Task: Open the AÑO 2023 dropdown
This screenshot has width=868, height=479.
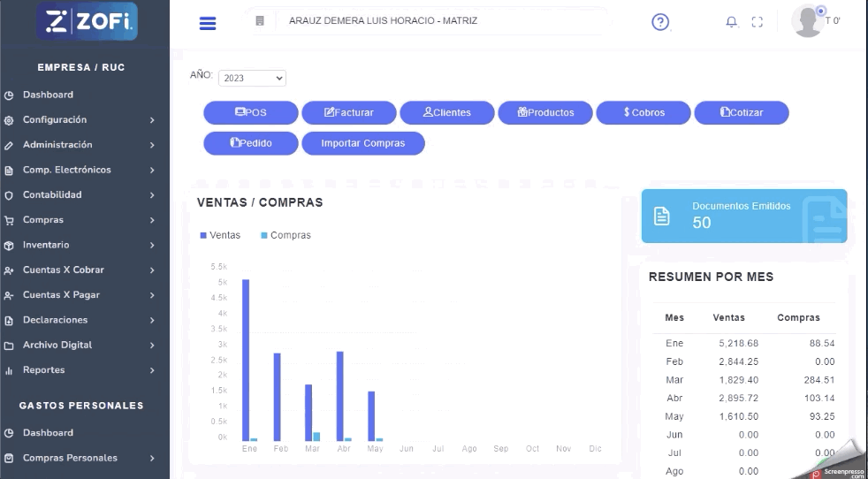Action: [x=252, y=78]
